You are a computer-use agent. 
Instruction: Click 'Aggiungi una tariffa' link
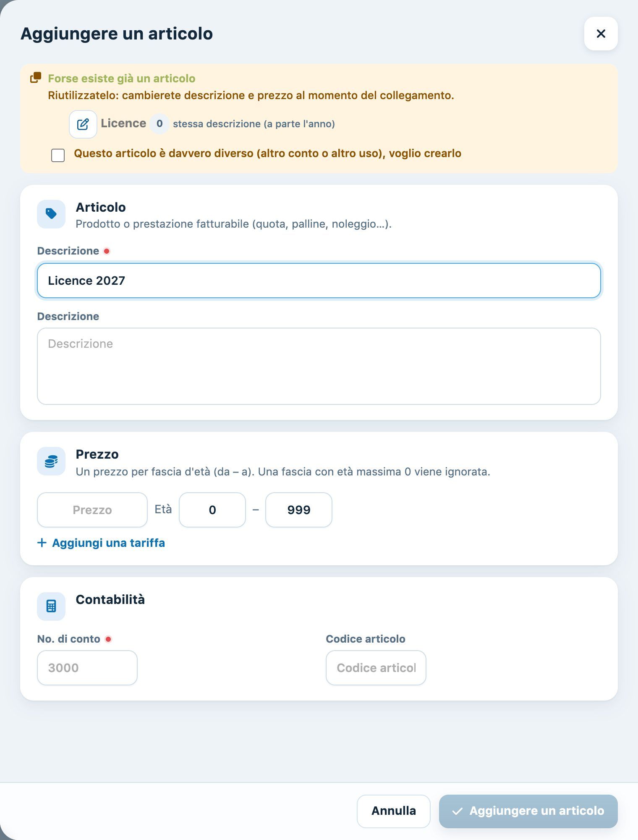[108, 543]
